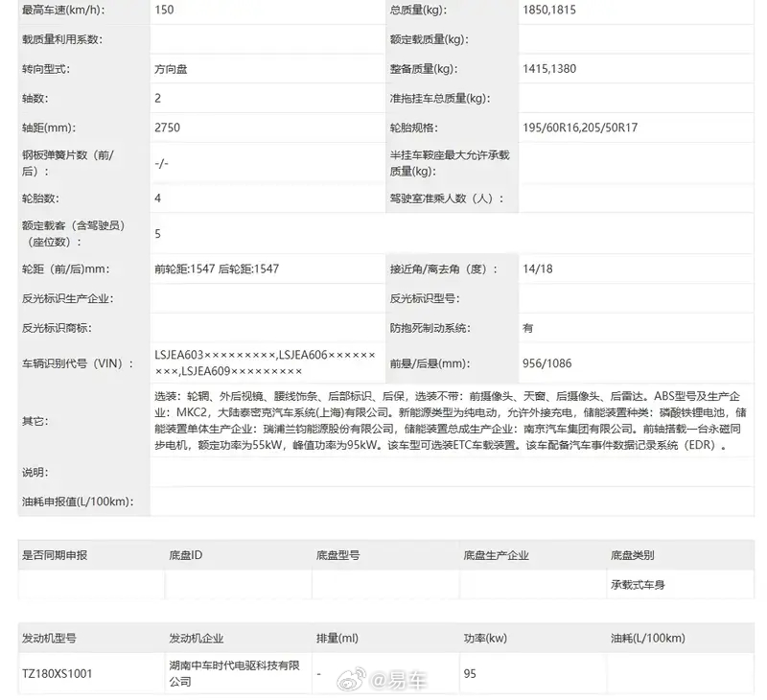
Task: Click the 油耗(L/100km) engine table header
Action: pos(648,639)
